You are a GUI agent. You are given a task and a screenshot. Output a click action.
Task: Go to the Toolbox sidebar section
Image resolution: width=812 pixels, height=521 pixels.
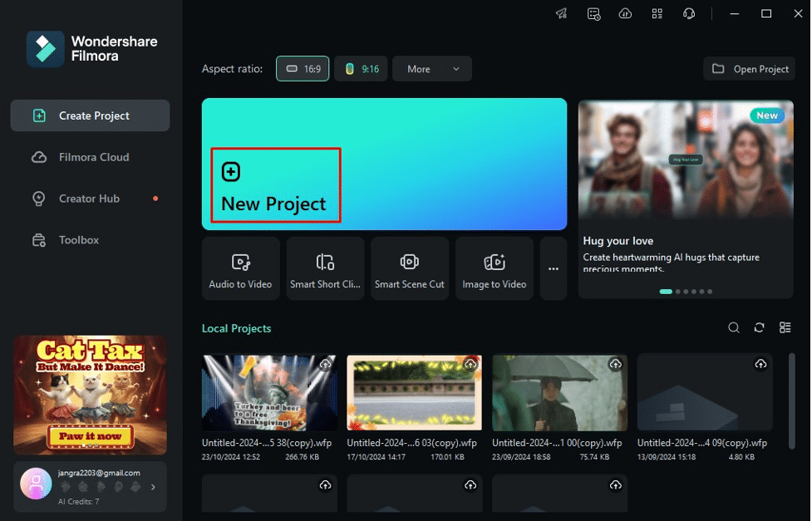pyautogui.click(x=78, y=240)
